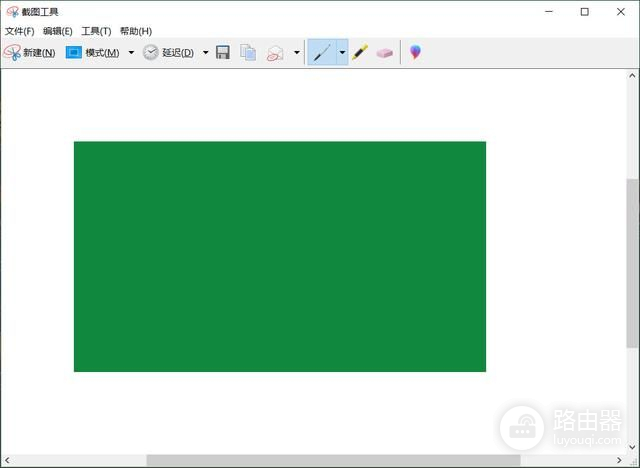Open the 编辑(E) Edit menu
This screenshot has height=468, width=640.
click(57, 31)
